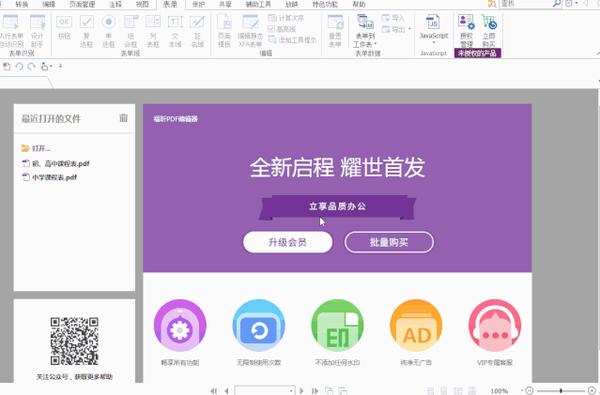Open the 转换 ribbon tab
This screenshot has height=395, width=600.
(x=22, y=4)
